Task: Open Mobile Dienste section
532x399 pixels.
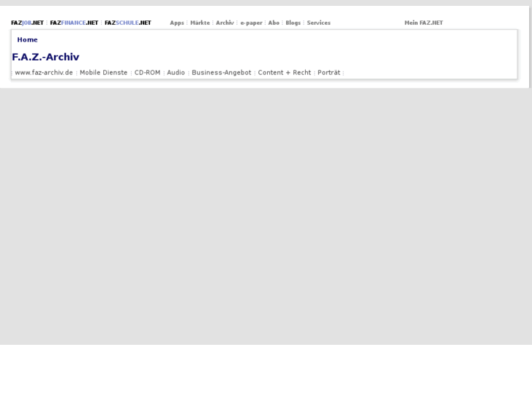Action: point(103,72)
